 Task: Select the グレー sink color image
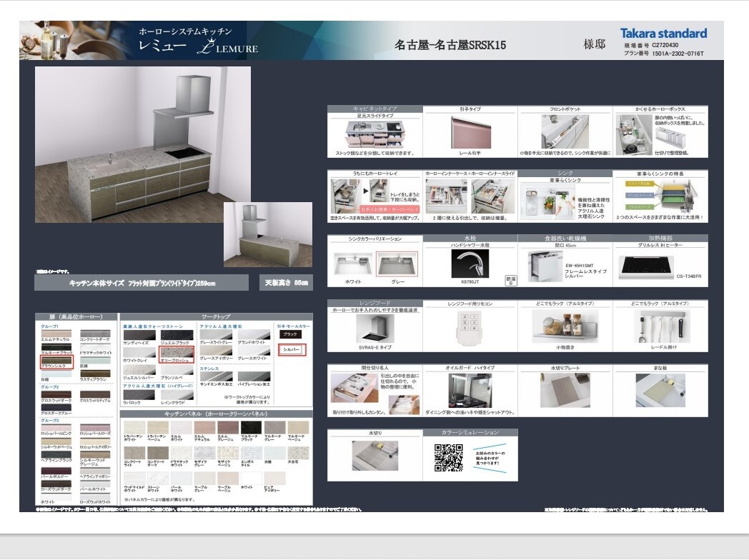click(x=397, y=264)
